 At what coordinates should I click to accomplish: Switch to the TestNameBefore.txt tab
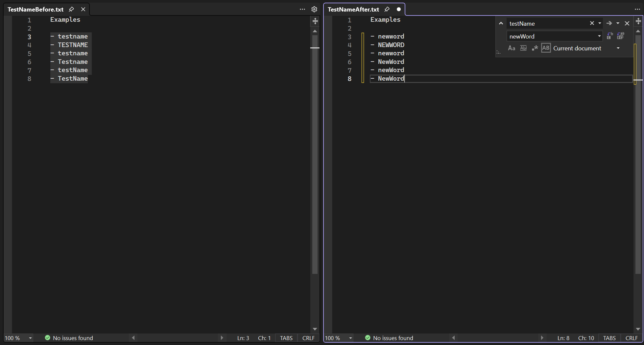36,9
